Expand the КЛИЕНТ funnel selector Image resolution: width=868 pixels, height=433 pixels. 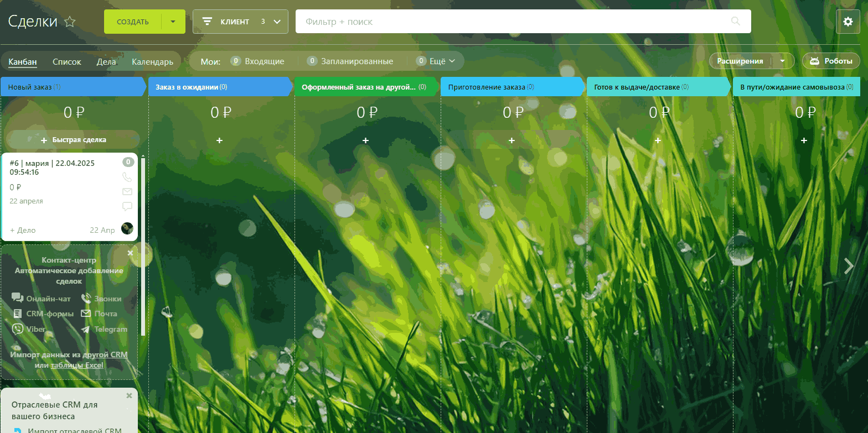240,22
